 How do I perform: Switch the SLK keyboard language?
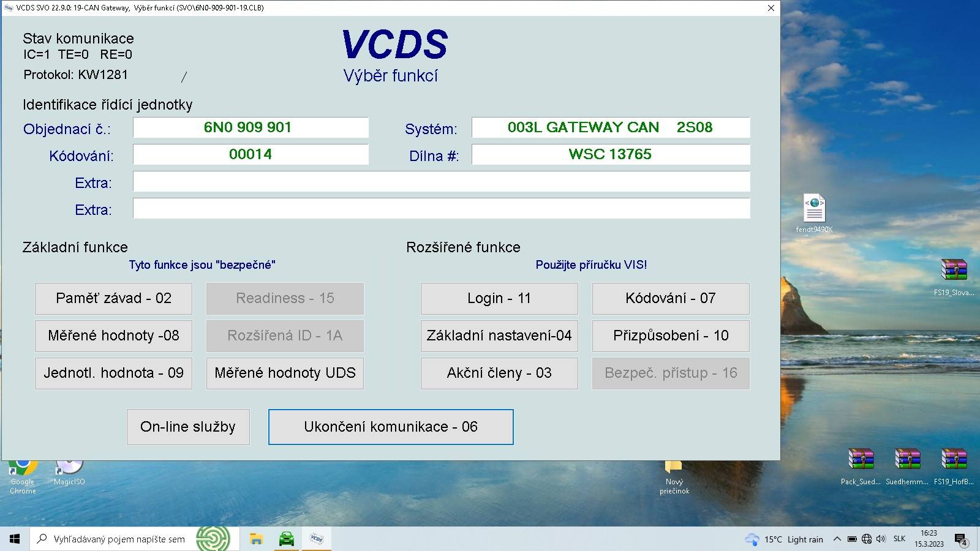pos(899,539)
